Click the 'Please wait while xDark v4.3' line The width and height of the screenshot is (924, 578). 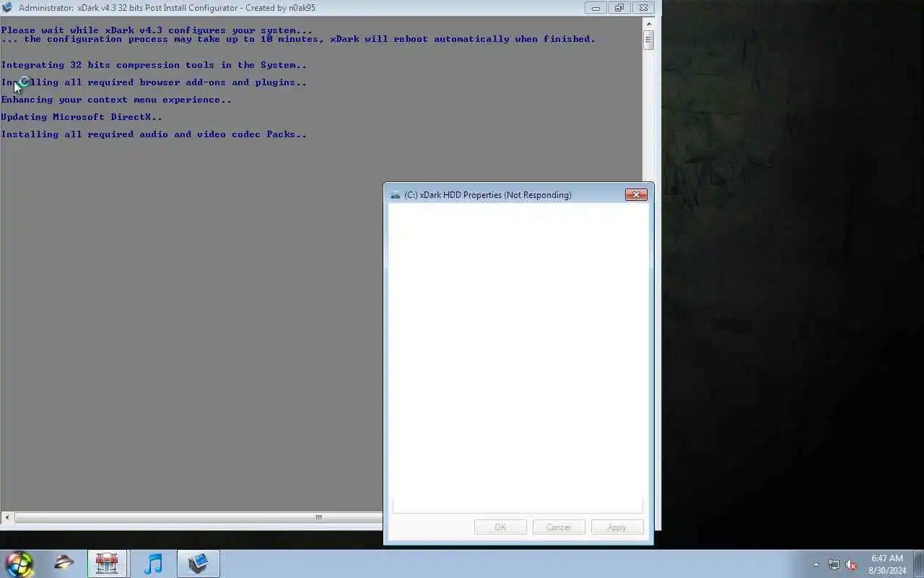tap(157, 30)
